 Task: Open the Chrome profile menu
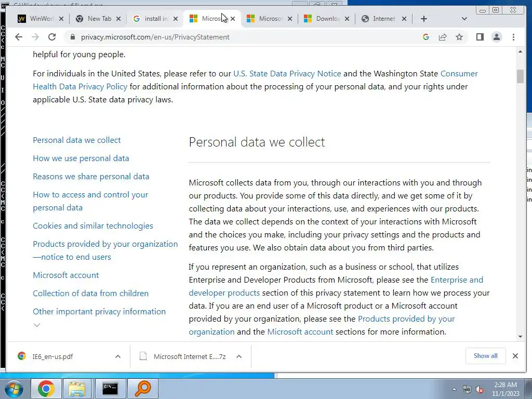click(496, 37)
